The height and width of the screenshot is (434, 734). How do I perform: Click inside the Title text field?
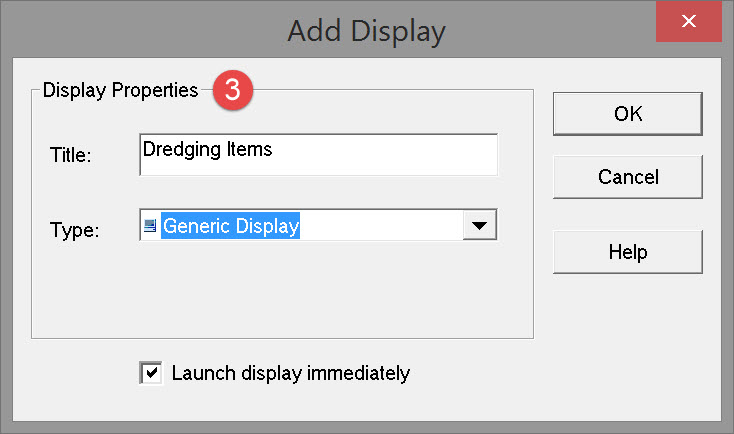[318, 154]
